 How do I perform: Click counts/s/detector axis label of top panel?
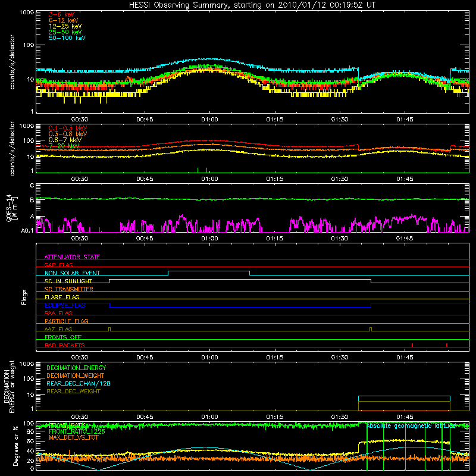pyautogui.click(x=12, y=62)
